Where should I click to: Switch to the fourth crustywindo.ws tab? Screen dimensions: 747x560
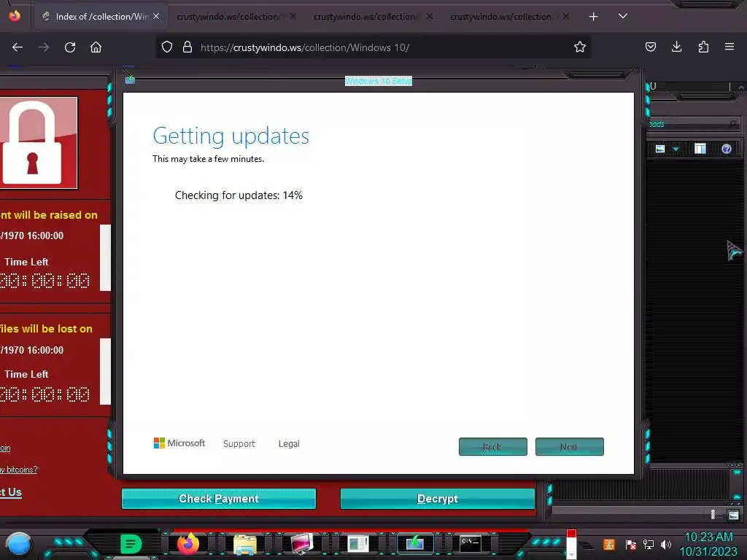pos(508,17)
